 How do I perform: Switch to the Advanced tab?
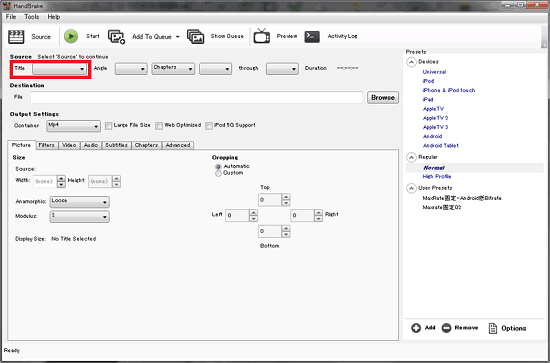[178, 145]
